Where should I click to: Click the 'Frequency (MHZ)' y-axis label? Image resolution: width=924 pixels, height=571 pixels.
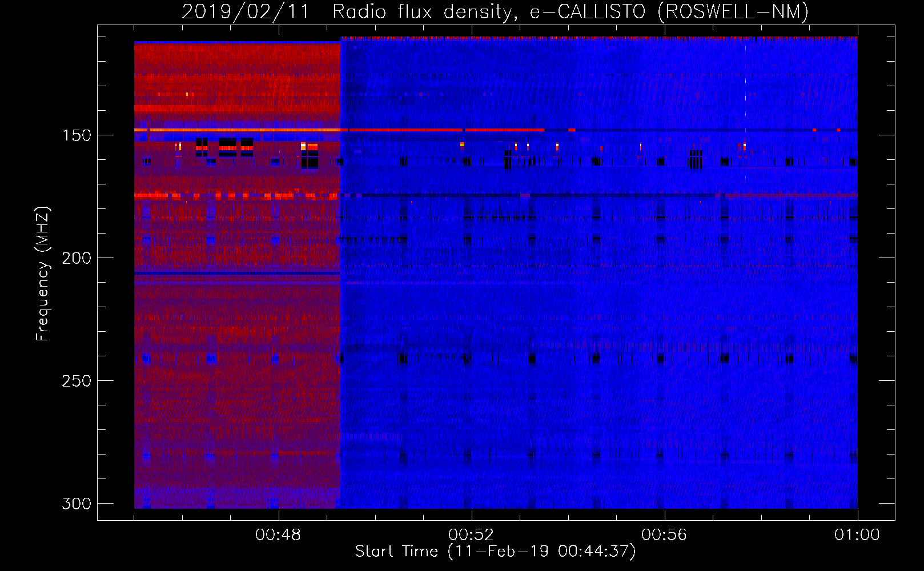coord(43,274)
